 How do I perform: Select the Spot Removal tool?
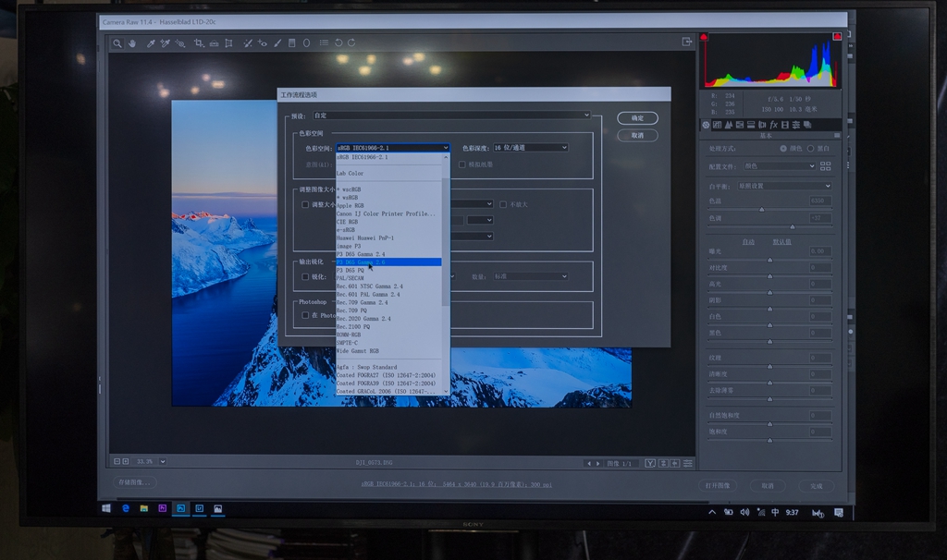248,43
